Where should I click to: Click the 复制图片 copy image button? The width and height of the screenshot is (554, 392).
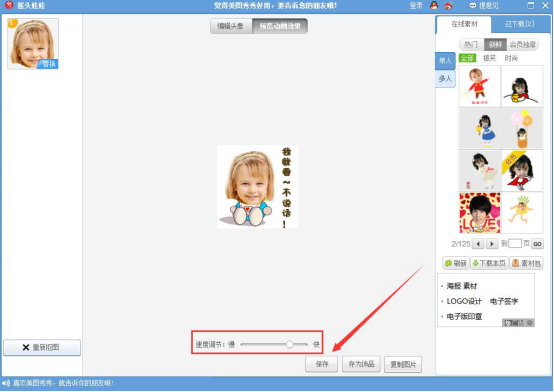(403, 364)
